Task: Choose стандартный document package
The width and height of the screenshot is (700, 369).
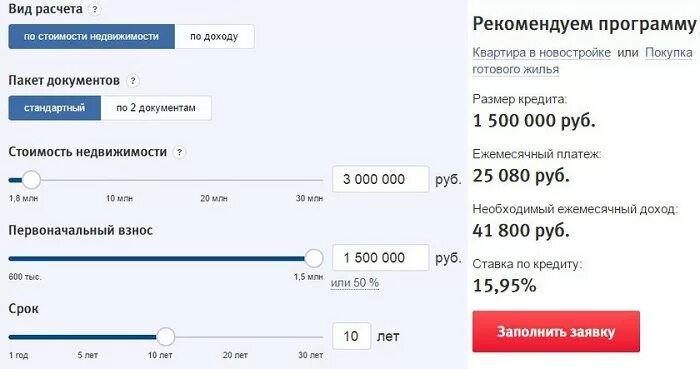Action: 54,108
